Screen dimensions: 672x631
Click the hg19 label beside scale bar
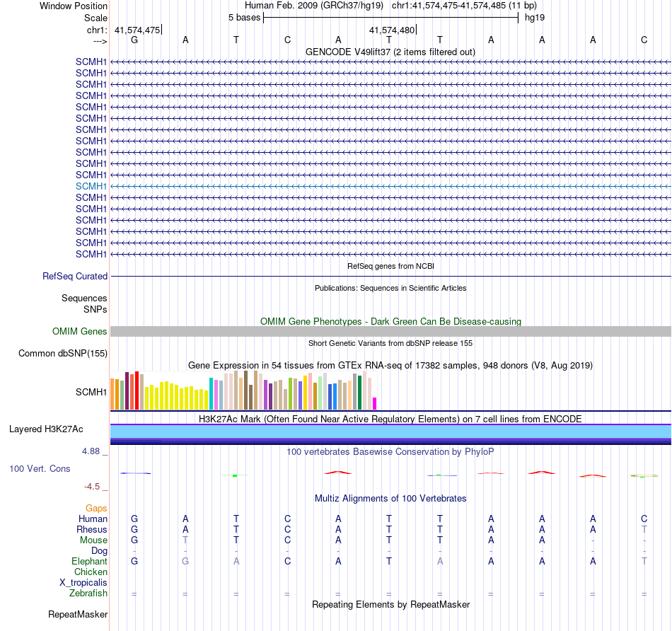pyautogui.click(x=535, y=18)
